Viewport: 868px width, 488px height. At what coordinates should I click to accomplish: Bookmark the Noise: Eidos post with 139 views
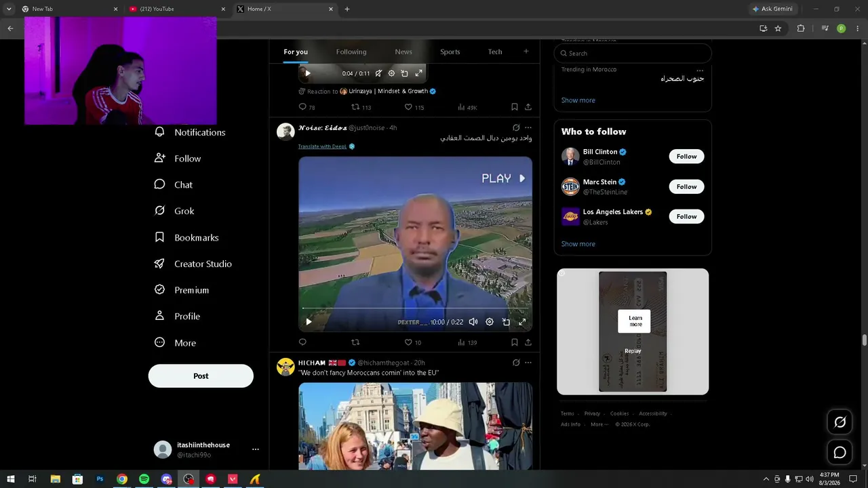tap(514, 342)
